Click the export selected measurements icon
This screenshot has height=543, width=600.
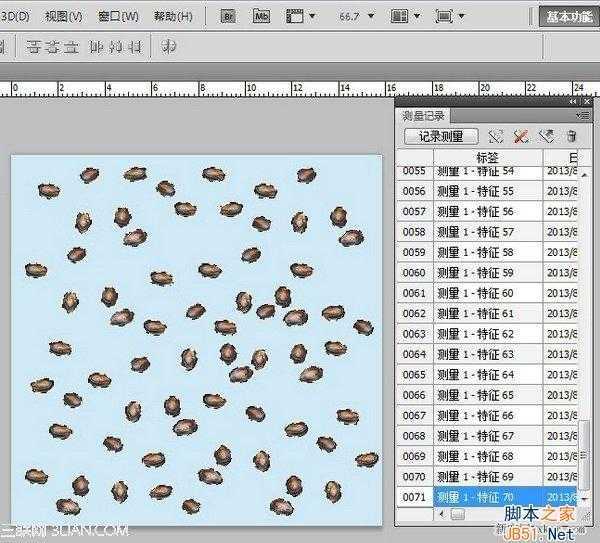546,136
